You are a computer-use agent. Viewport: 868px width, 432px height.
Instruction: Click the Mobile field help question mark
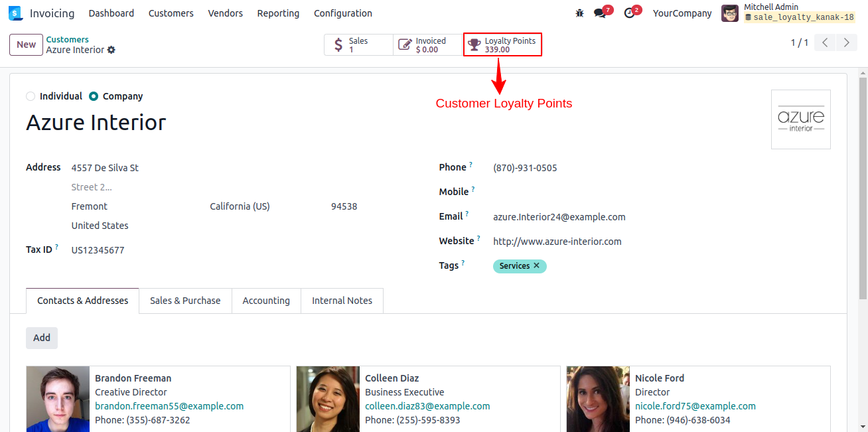click(x=474, y=188)
